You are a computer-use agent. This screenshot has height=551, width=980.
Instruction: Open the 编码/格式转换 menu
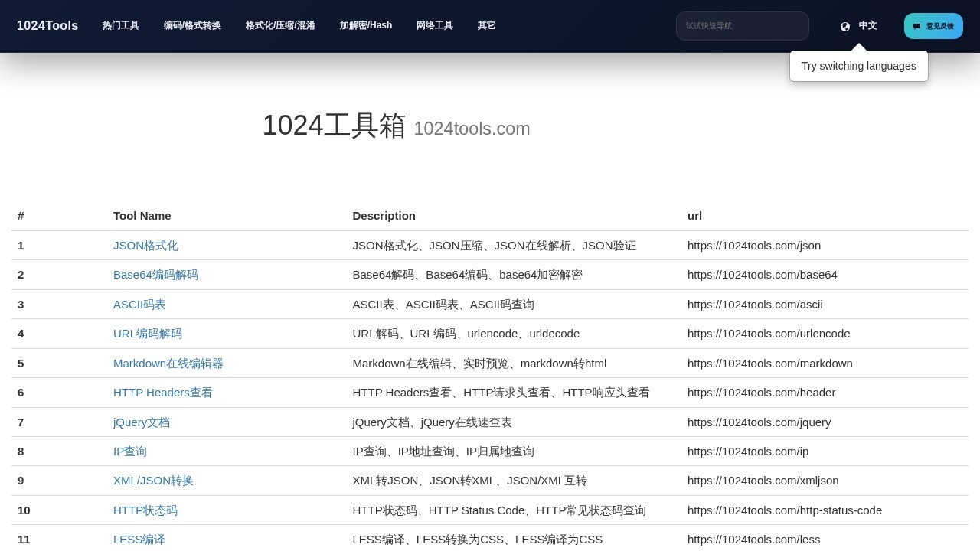coord(191,25)
